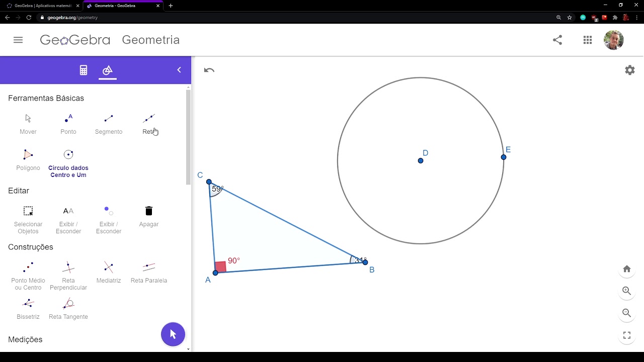Click point E on the circle
Viewport: 644px width, 362px height.
[x=504, y=157]
